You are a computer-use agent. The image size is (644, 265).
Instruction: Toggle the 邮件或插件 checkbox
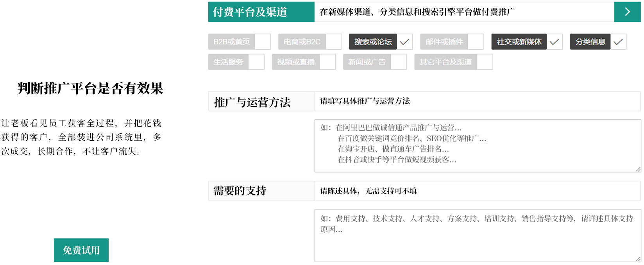476,42
